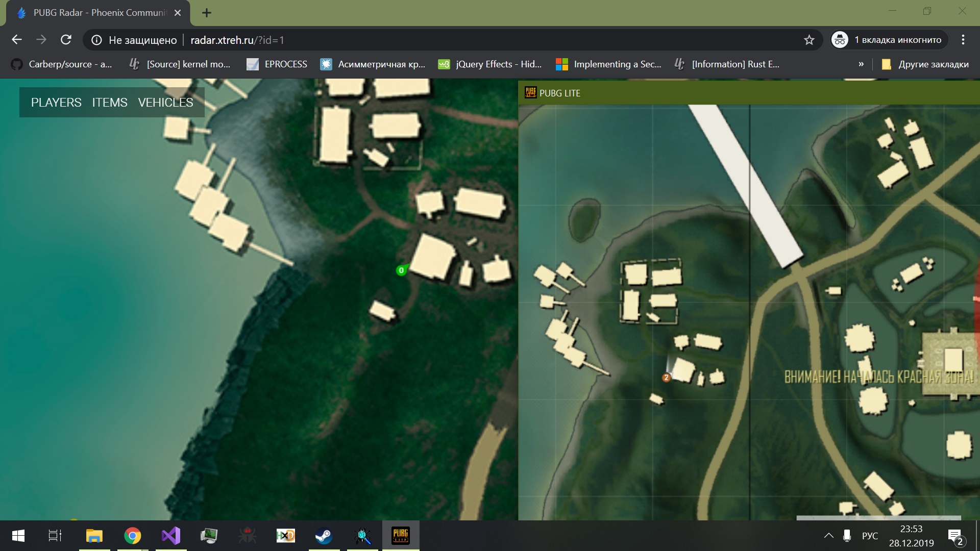Open Carberp/source bookmark
The image size is (980, 551).
pyautogui.click(x=62, y=64)
